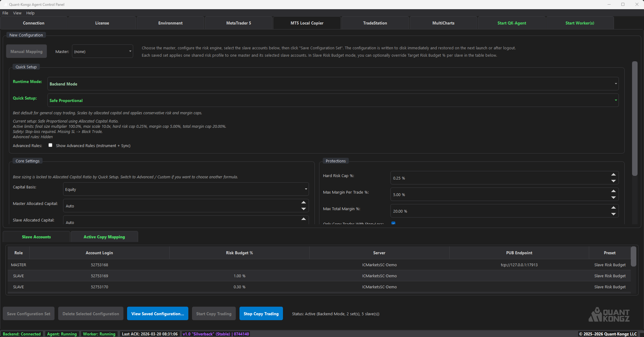Switch to the Connection tab
This screenshot has height=337, width=644.
click(33, 23)
